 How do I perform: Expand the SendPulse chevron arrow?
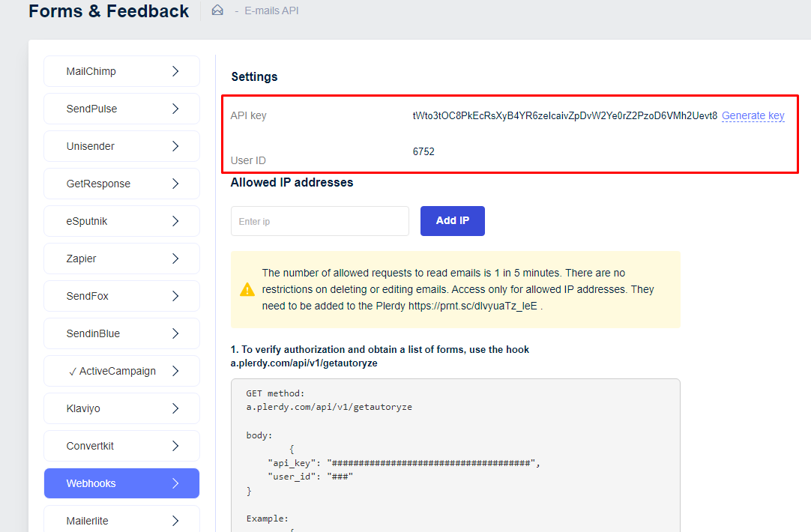tap(175, 109)
